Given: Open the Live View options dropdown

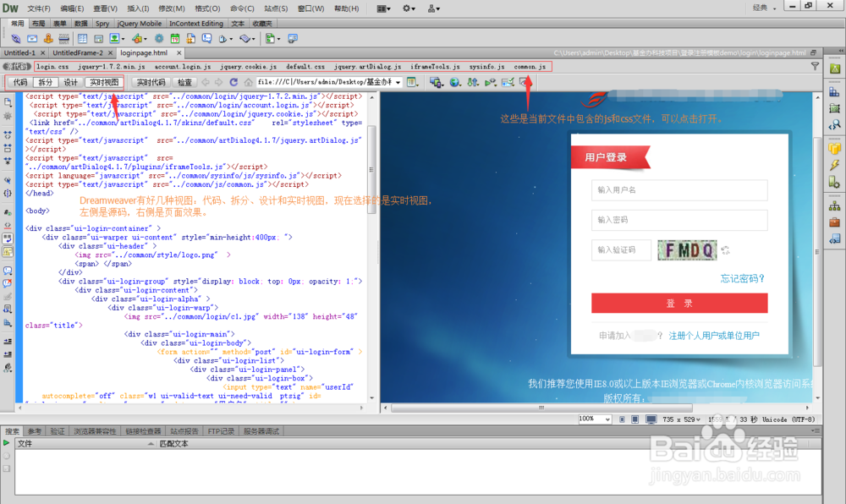Looking at the screenshot, I should point(414,83).
